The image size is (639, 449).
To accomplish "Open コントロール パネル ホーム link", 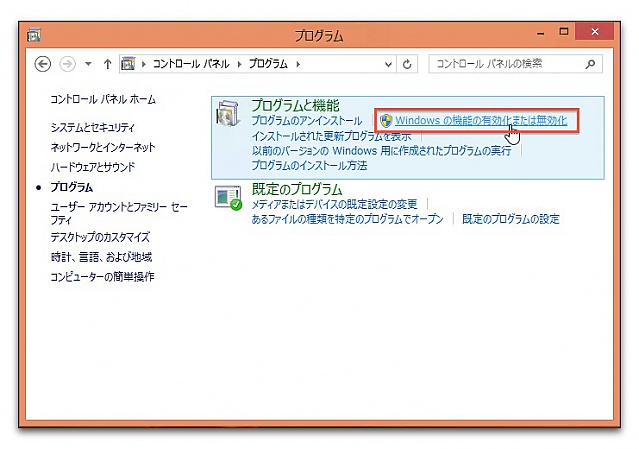I will (x=103, y=99).
